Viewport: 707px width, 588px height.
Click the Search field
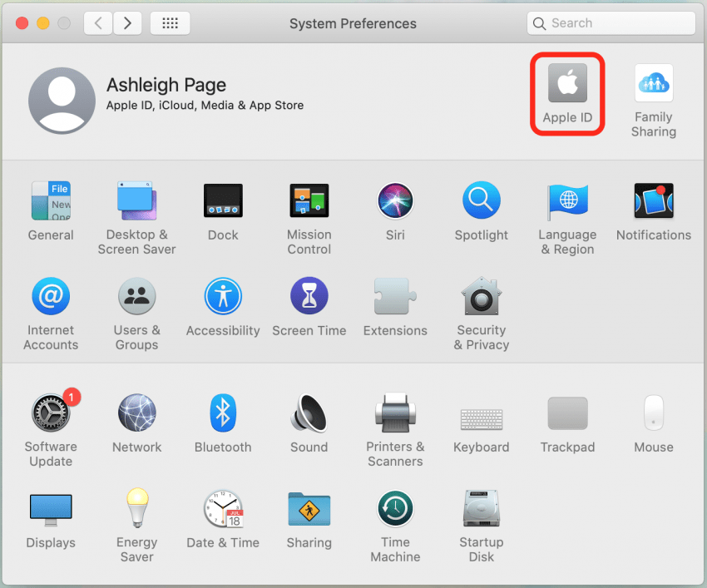(x=611, y=23)
